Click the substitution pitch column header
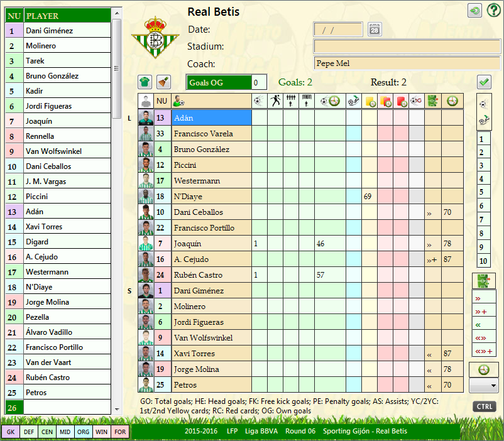Image resolution: width=504 pixels, height=441 pixels. pyautogui.click(x=433, y=101)
